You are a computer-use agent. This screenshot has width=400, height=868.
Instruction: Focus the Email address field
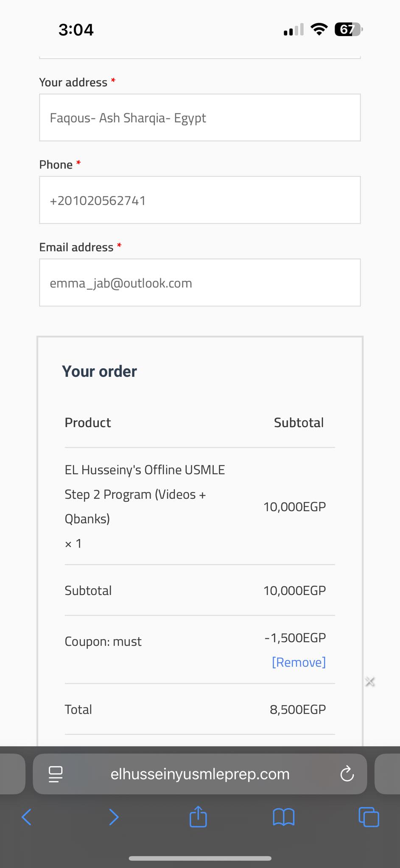click(x=200, y=283)
